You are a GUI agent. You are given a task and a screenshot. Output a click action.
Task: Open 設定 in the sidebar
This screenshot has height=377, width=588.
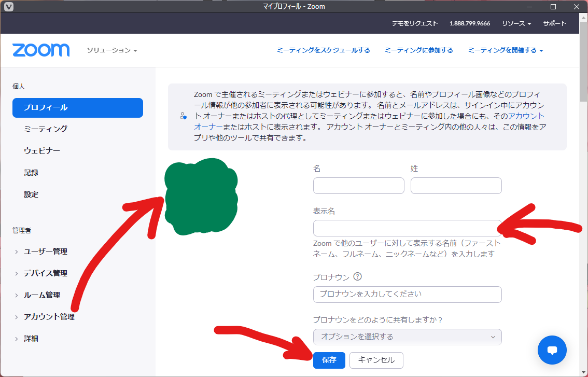31,194
